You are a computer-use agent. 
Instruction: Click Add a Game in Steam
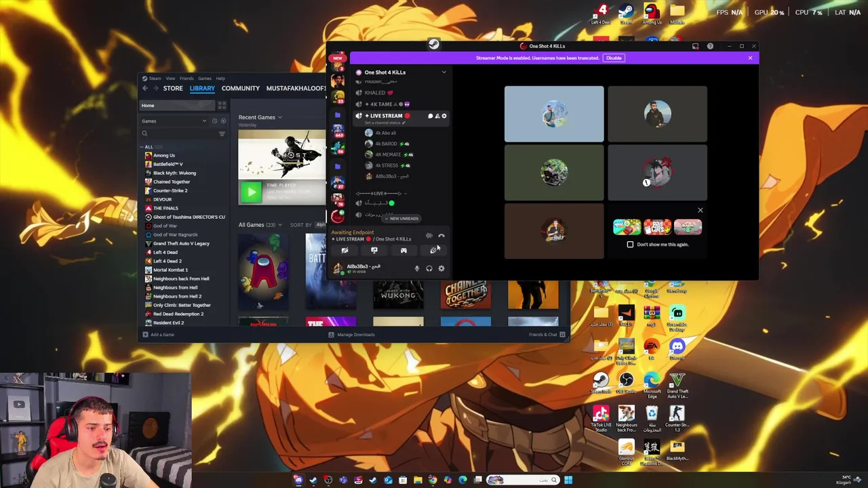pyautogui.click(x=158, y=335)
